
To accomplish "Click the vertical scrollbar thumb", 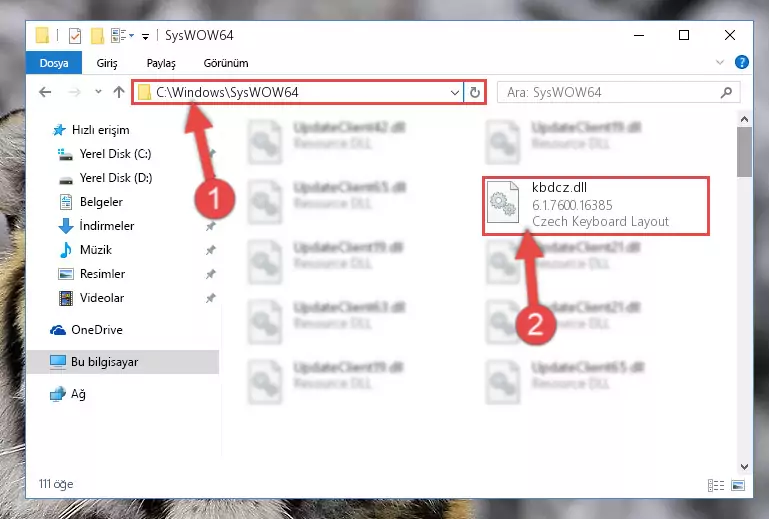I will tap(744, 152).
